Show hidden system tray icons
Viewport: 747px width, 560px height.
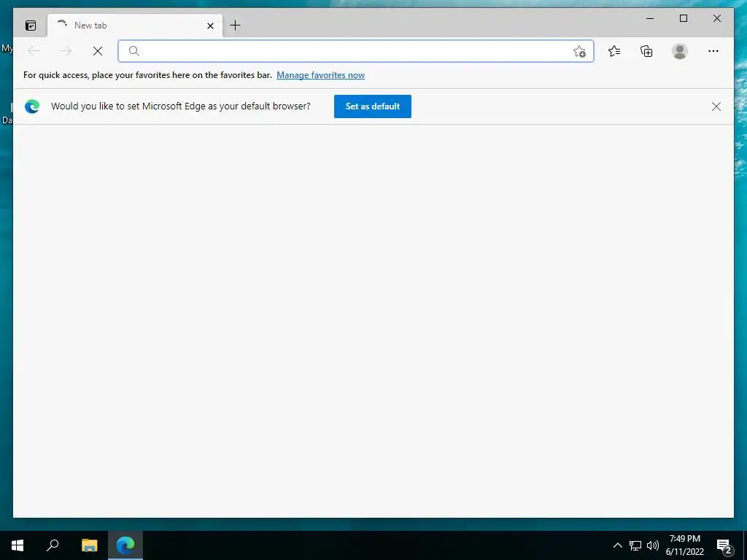617,545
